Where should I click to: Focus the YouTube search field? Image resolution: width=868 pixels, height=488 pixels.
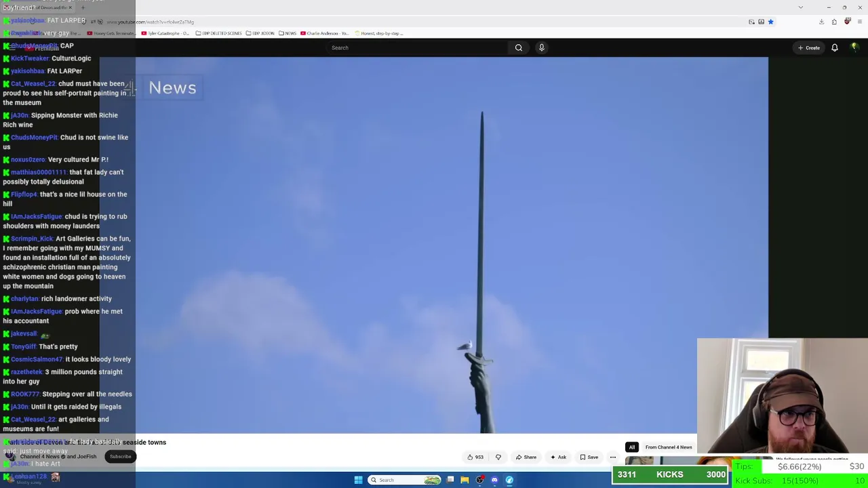pyautogui.click(x=418, y=47)
